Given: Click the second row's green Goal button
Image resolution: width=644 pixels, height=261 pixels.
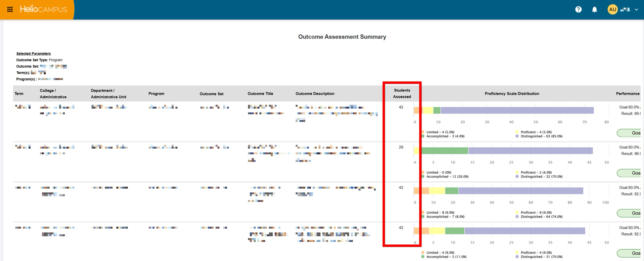Looking at the screenshot, I should (x=629, y=173).
